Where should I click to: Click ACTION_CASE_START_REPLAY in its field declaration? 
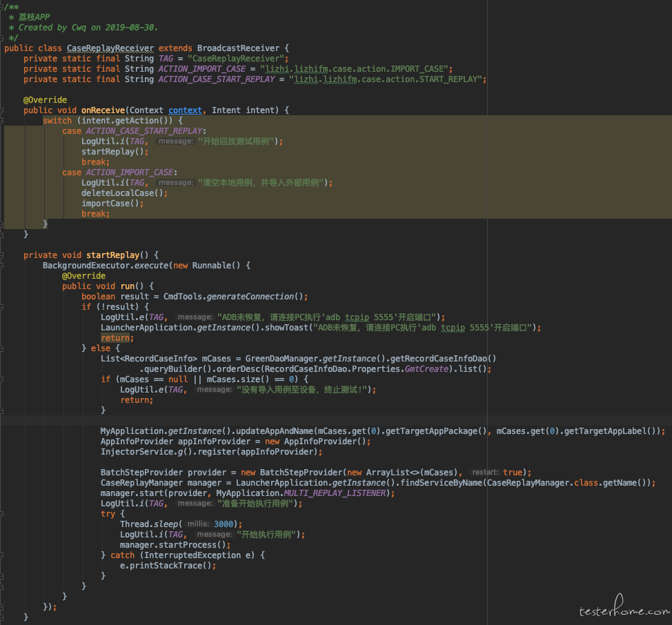point(217,79)
